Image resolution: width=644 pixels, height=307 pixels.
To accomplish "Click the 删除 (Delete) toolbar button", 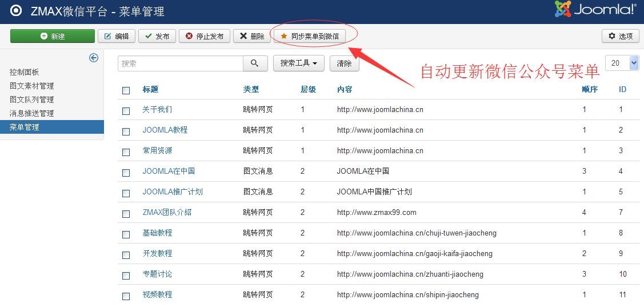I will [251, 36].
